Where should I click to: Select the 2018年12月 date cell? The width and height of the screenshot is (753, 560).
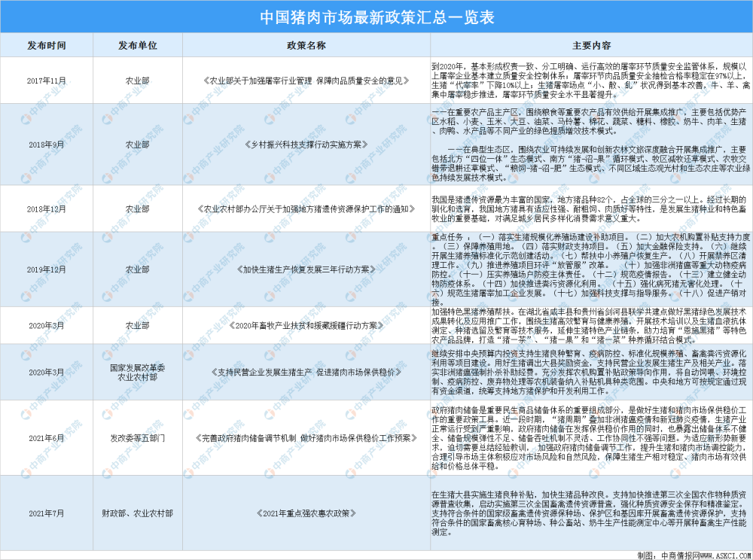[x=49, y=208]
